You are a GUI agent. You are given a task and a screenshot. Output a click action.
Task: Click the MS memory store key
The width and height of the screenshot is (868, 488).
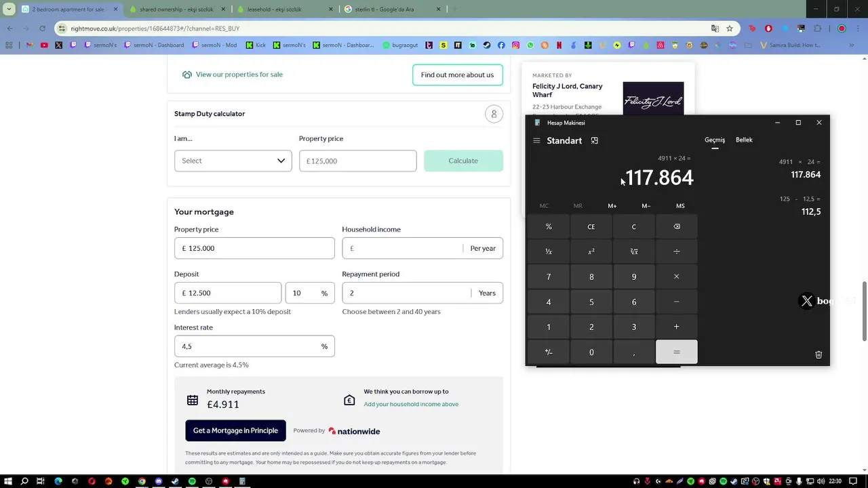tap(680, 205)
